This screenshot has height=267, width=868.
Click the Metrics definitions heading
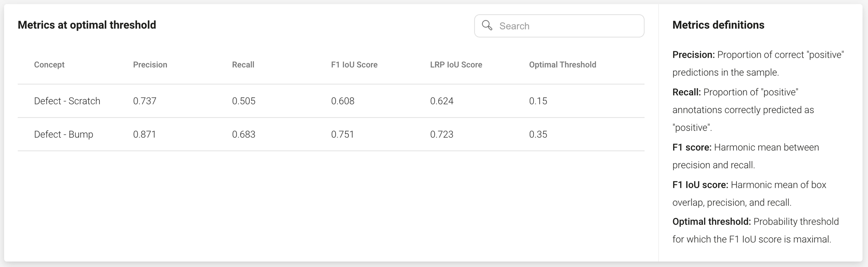click(718, 25)
